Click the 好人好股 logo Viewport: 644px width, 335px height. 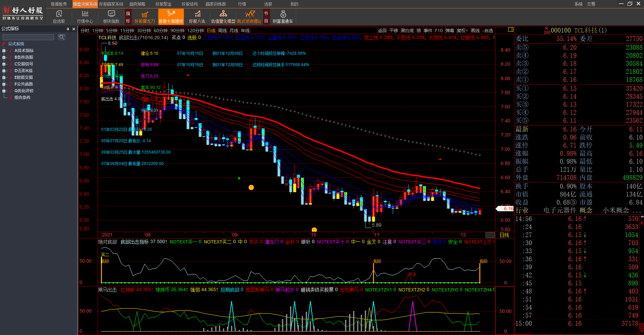click(23, 13)
